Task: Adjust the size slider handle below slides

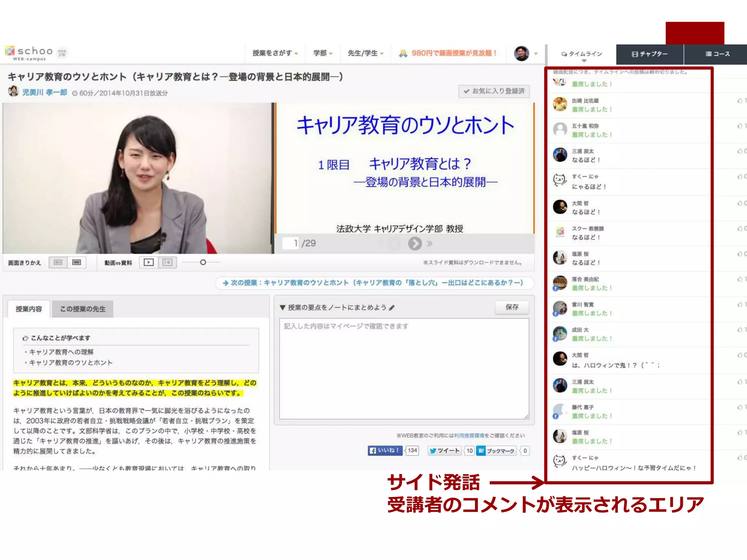Action: coord(203,262)
